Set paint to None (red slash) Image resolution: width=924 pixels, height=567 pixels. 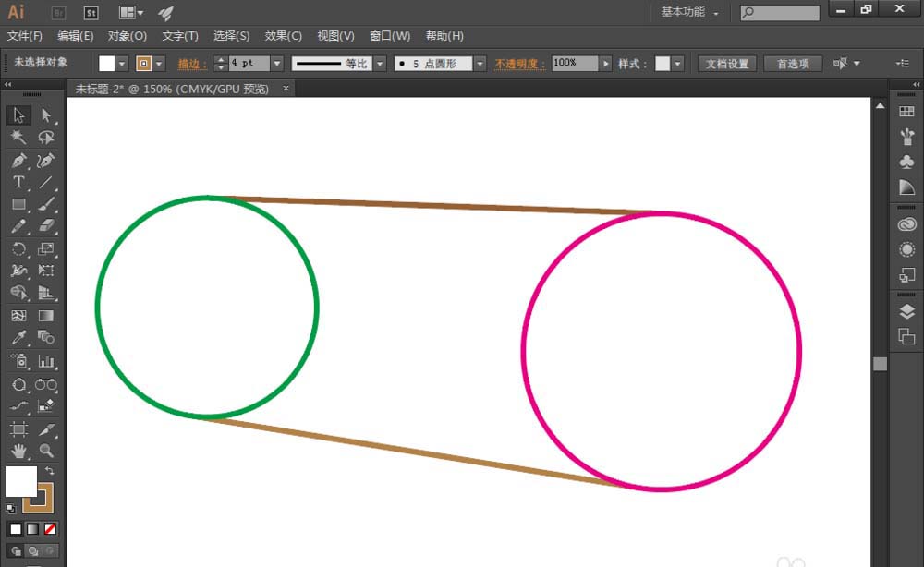(50, 529)
